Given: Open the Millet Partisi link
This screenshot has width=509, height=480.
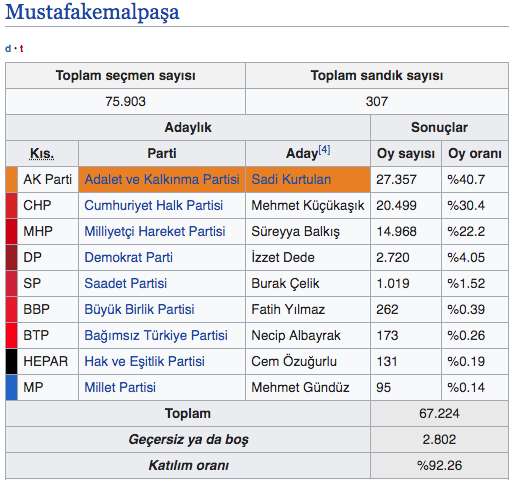Looking at the screenshot, I should (120, 387).
